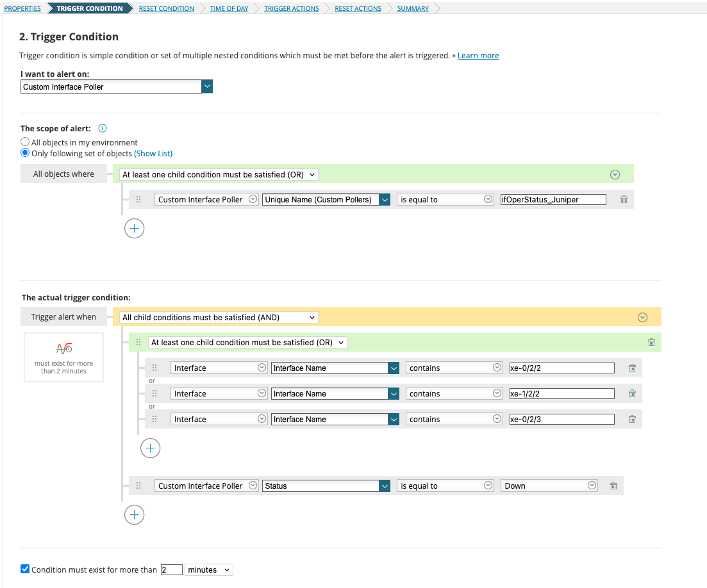Add a condition below xe-0/2/3 row
Image resolution: width=707 pixels, height=588 pixels.
(x=150, y=448)
